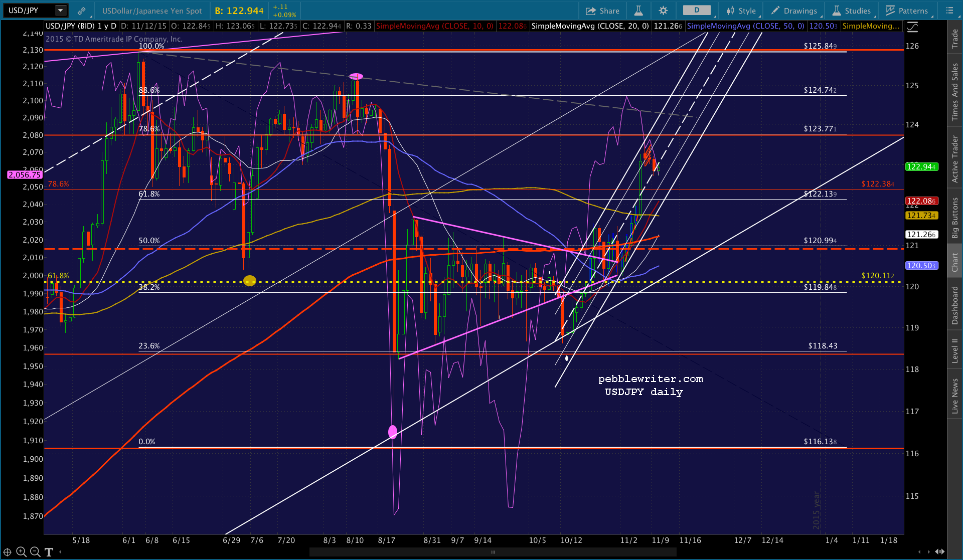Viewport: 963px width, 560px height.
Task: Toggle the time axis expand arrows icon
Action: [x=939, y=552]
